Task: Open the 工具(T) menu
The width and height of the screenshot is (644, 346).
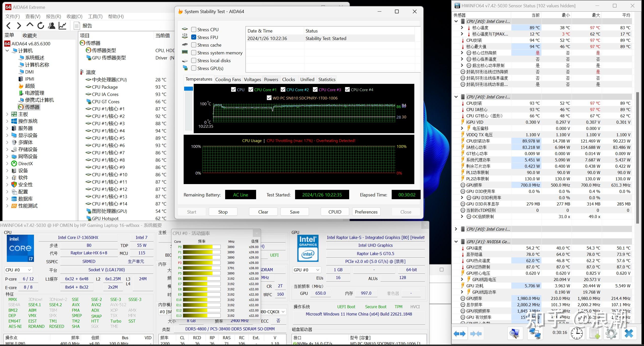Action: tap(95, 16)
